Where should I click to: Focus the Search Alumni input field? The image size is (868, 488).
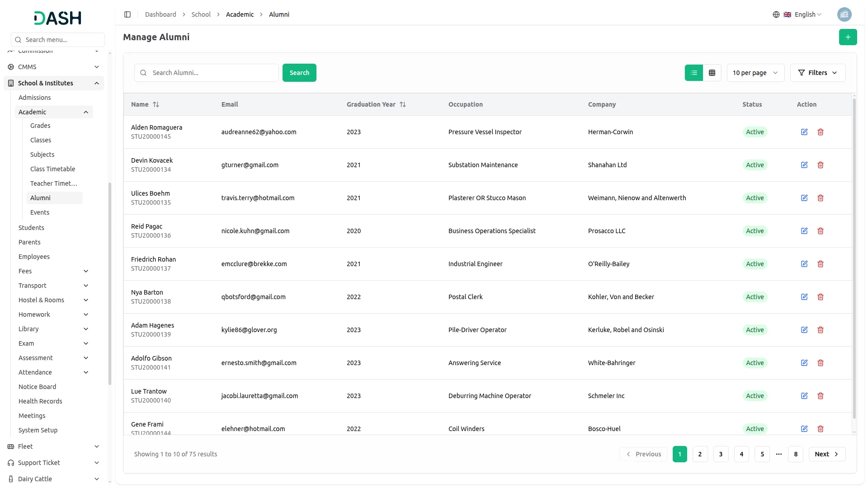coord(212,73)
